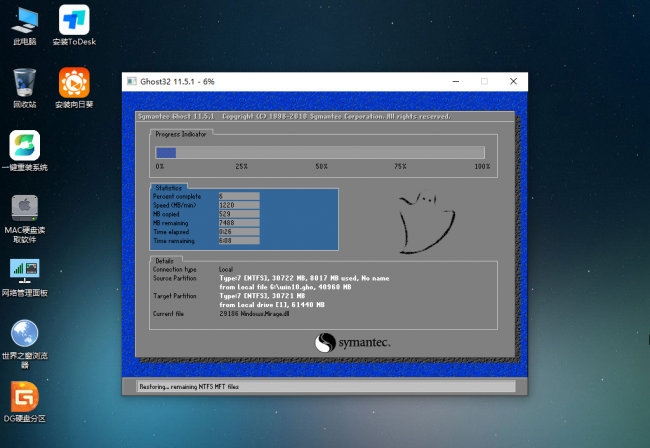
Task: Click the restore progress bar
Action: 320,153
